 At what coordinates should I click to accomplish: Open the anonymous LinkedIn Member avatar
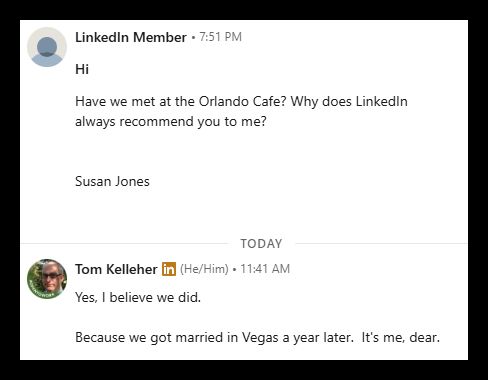[47, 47]
